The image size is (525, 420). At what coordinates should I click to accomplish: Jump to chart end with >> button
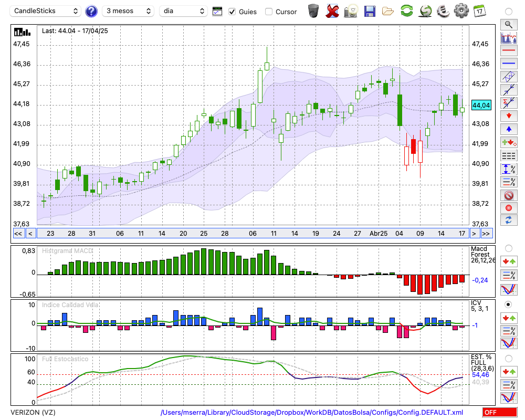point(486,234)
